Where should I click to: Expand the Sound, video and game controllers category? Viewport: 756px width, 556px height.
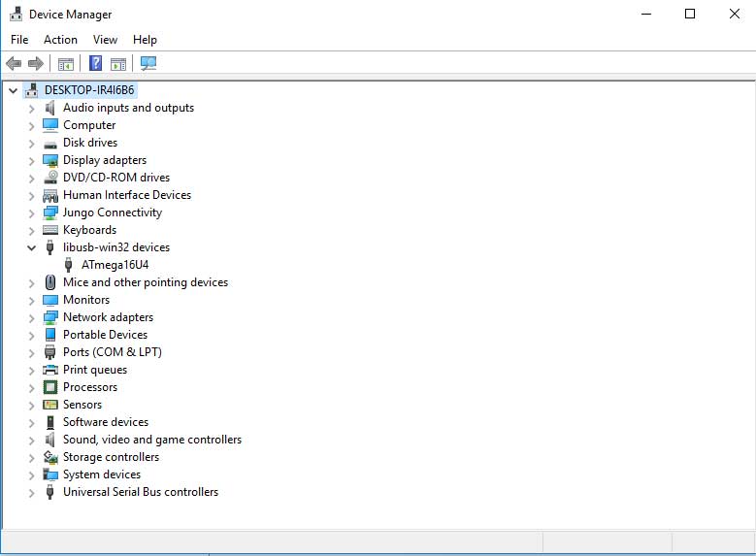(x=32, y=441)
